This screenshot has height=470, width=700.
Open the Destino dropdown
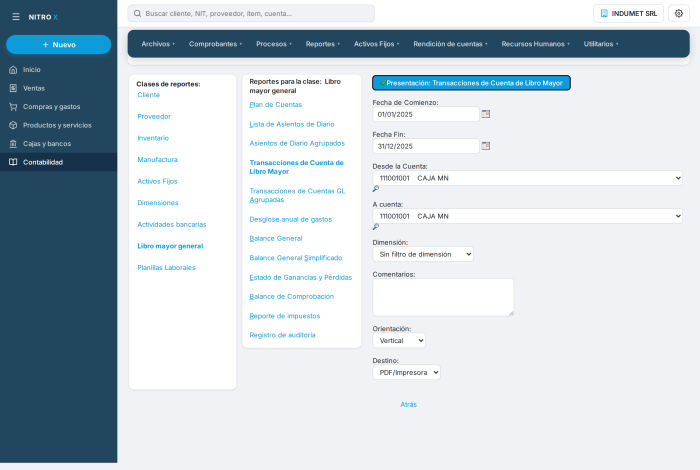click(x=406, y=372)
